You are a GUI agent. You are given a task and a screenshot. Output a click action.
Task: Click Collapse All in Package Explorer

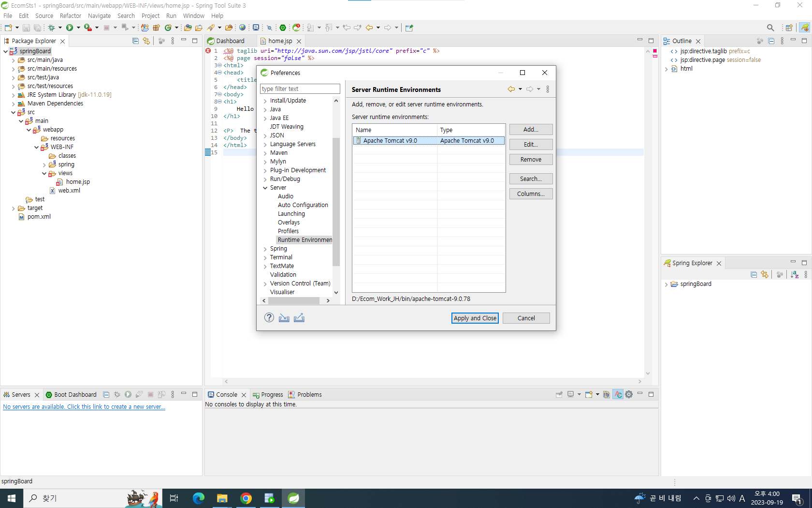pyautogui.click(x=135, y=41)
